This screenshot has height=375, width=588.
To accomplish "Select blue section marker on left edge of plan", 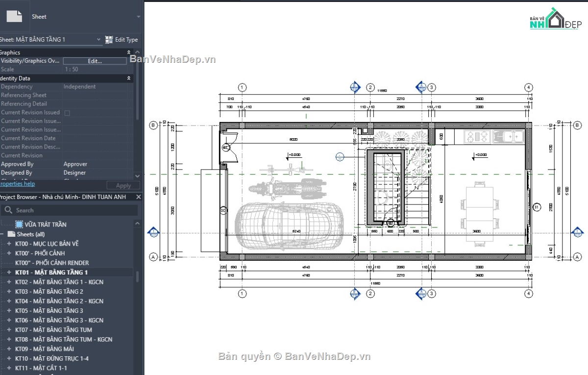I will click(x=153, y=233).
